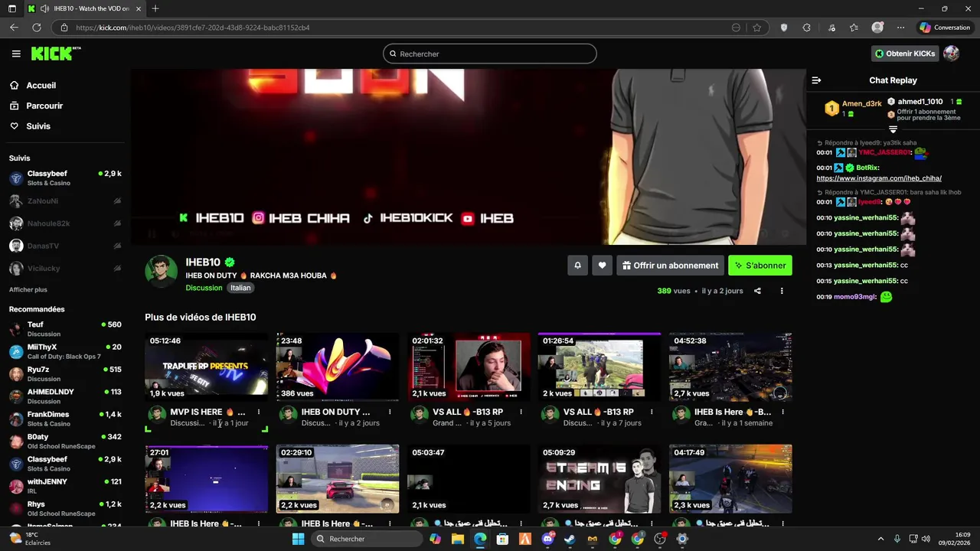Open the Edge settings three-dot menu
Screen dimensions: 980x551
pyautogui.click(x=900, y=28)
